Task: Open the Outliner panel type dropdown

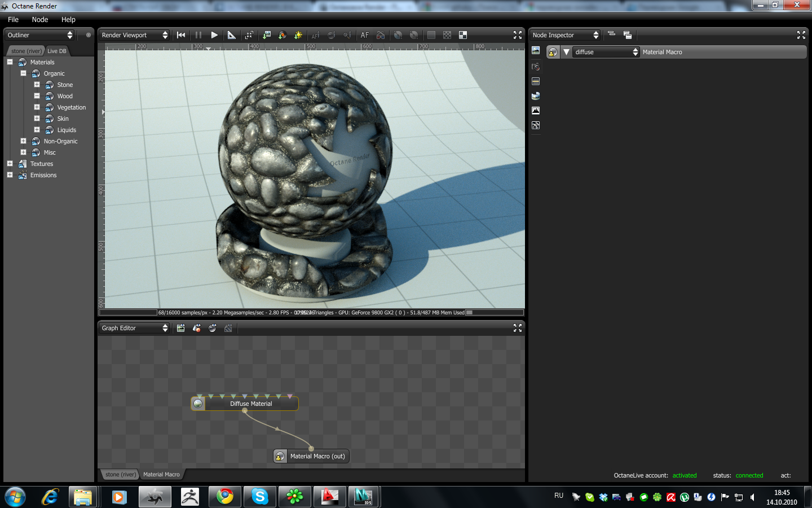Action: point(39,35)
